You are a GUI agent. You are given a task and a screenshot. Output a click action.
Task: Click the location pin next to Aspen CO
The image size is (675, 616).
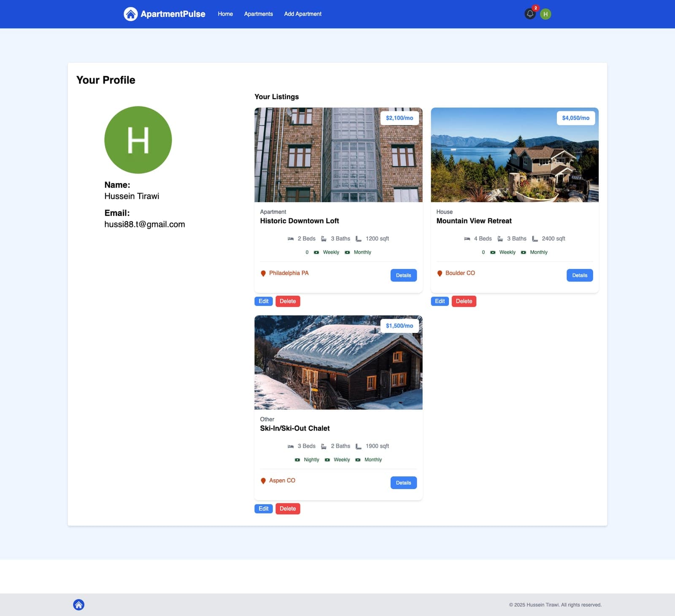263,481
